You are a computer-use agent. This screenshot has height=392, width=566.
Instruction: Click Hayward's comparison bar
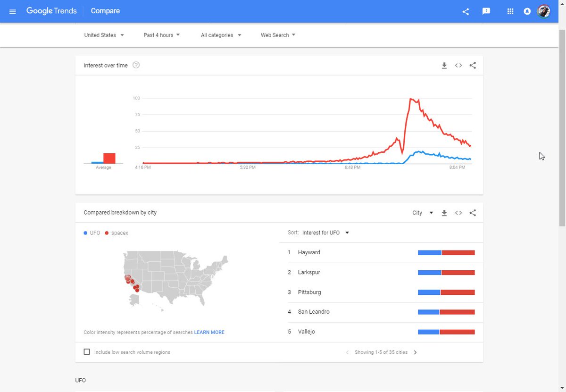click(446, 253)
